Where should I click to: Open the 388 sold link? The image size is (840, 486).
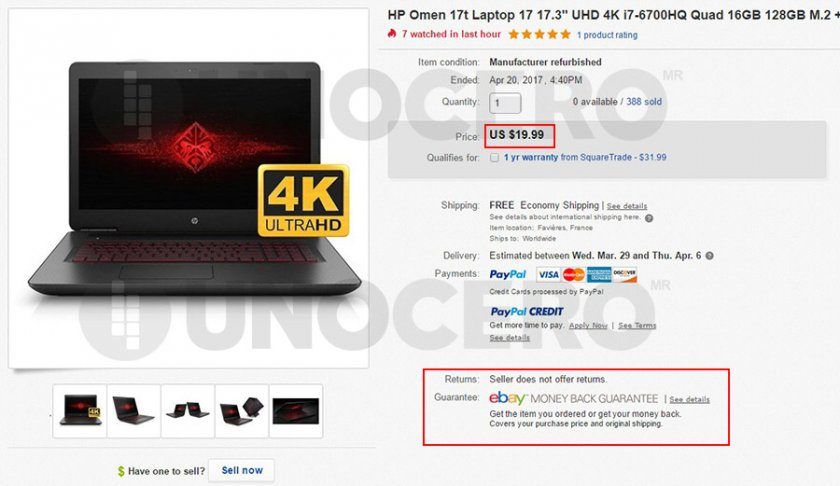tap(644, 101)
